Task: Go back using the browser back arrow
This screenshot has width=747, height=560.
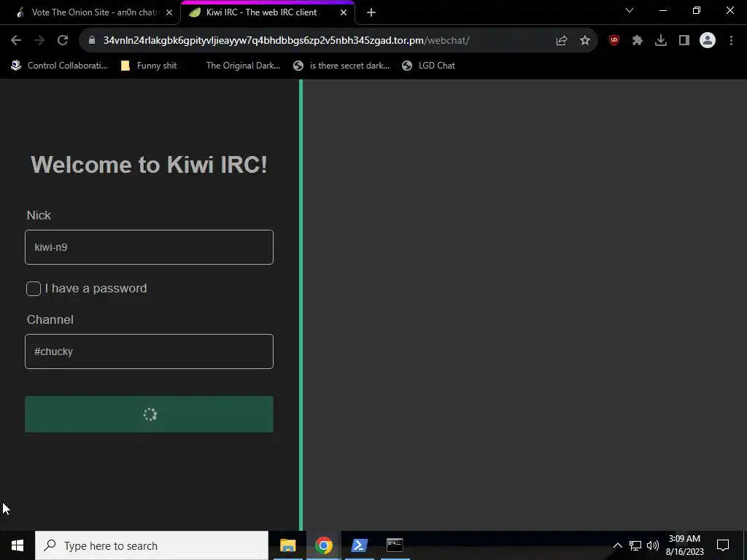Action: click(16, 41)
